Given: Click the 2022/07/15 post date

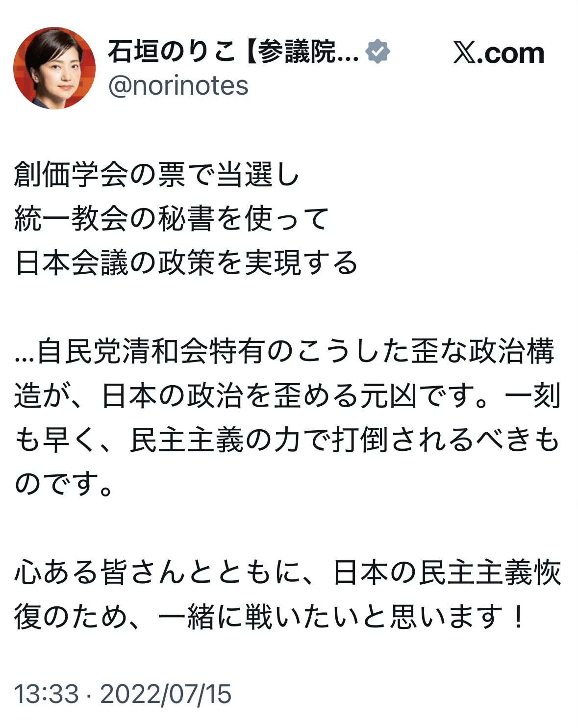Looking at the screenshot, I should point(166,694).
